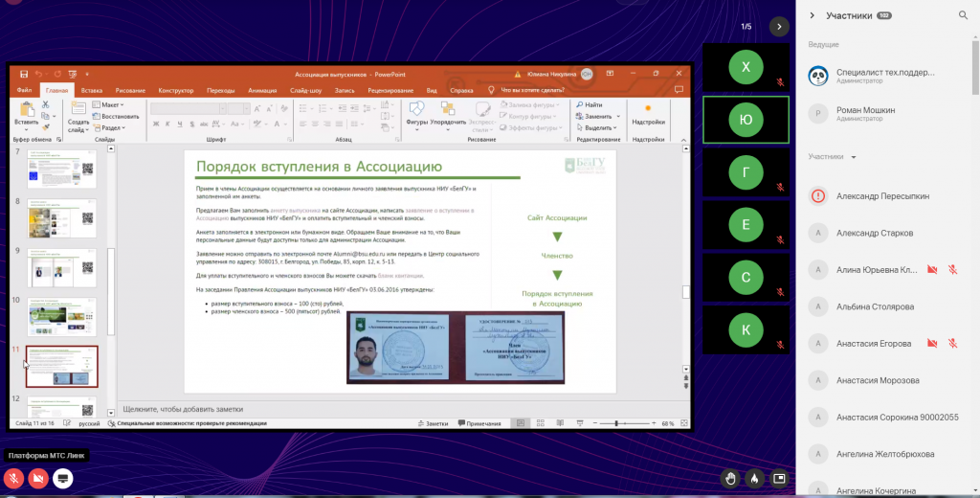Viewport: 980px width, 498px height.
Task: Open the Макет layout dropdown
Action: coord(108,104)
